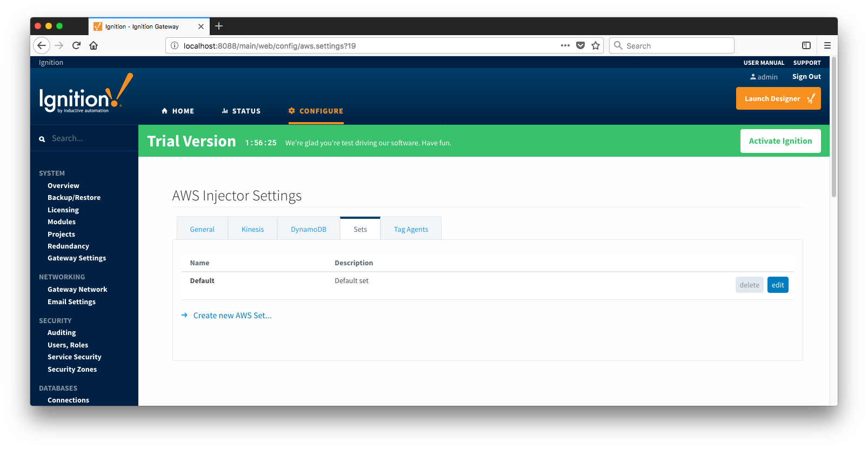Open the page actions three-dot menu
This screenshot has height=449, width=868.
click(565, 45)
